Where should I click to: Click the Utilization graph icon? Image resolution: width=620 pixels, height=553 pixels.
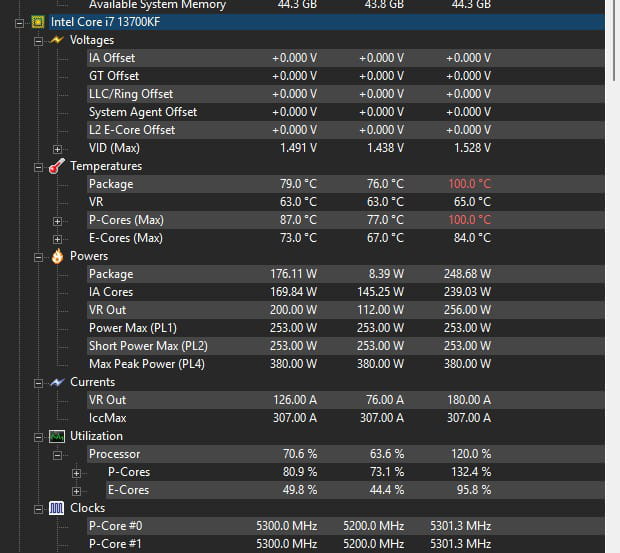(x=57, y=436)
